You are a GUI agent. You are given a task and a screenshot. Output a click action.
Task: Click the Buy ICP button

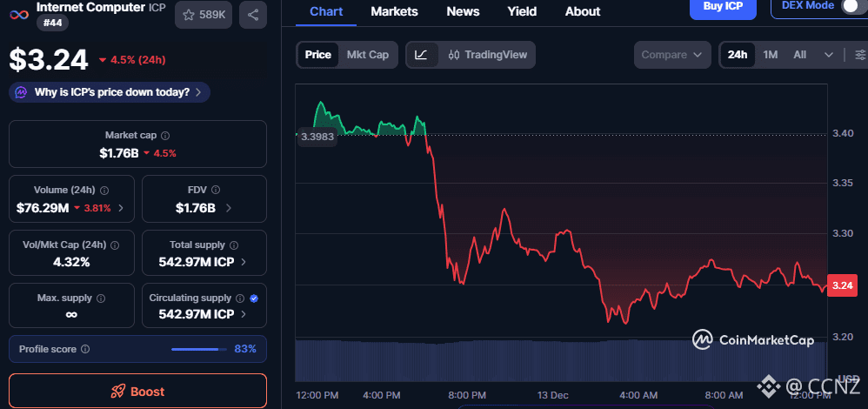pos(722,7)
